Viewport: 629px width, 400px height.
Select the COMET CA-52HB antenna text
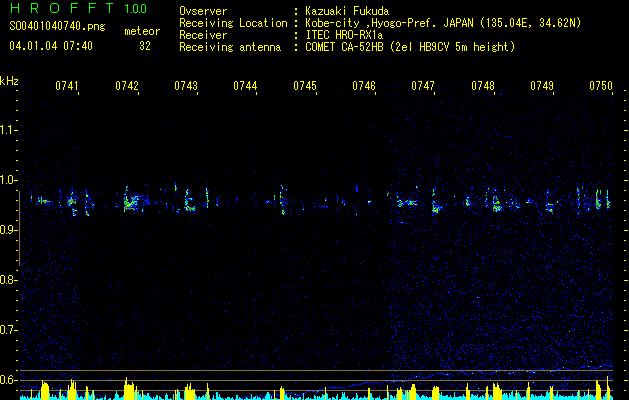point(411,47)
